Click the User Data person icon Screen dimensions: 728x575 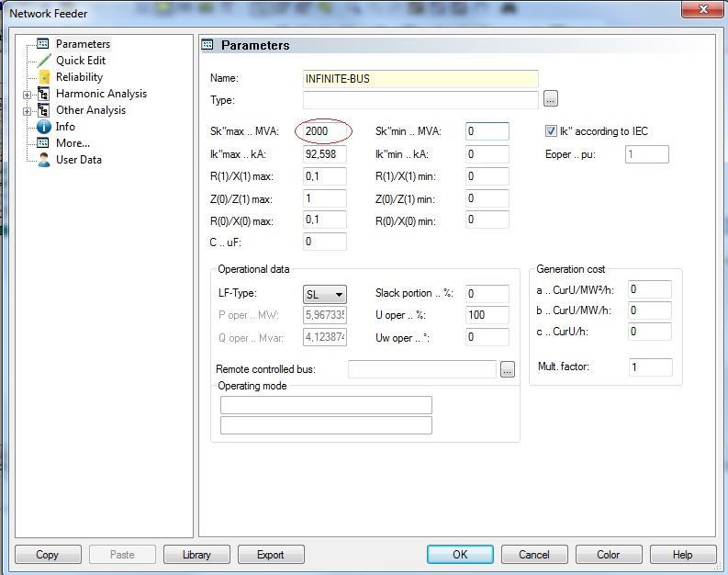click(44, 160)
